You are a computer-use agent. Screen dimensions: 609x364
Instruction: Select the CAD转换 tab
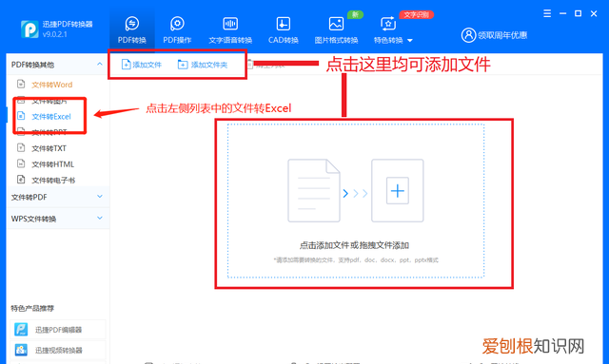[284, 29]
